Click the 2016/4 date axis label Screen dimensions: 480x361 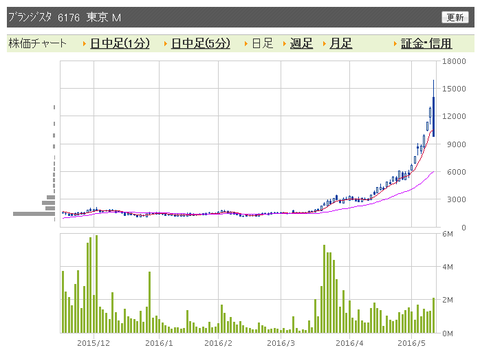tap(349, 343)
